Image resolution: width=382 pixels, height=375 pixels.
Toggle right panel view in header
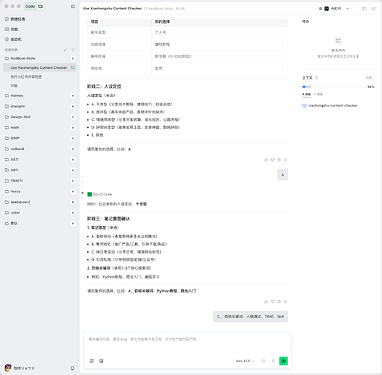tap(364, 8)
